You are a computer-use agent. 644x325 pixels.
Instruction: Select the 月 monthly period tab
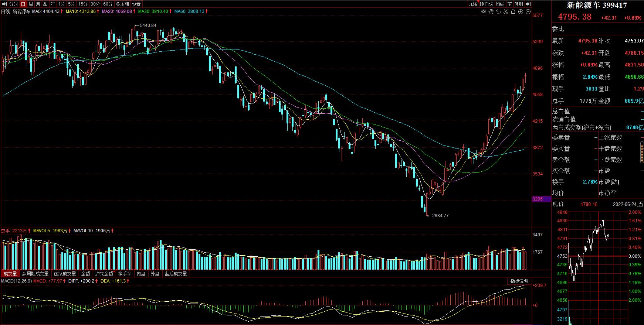(x=38, y=4)
